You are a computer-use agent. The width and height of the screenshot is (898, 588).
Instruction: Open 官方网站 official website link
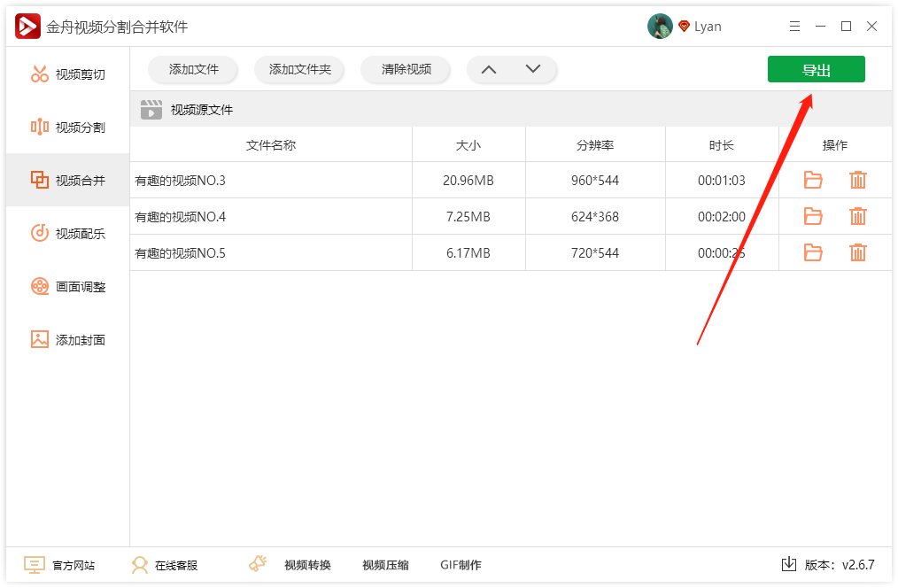[75, 564]
